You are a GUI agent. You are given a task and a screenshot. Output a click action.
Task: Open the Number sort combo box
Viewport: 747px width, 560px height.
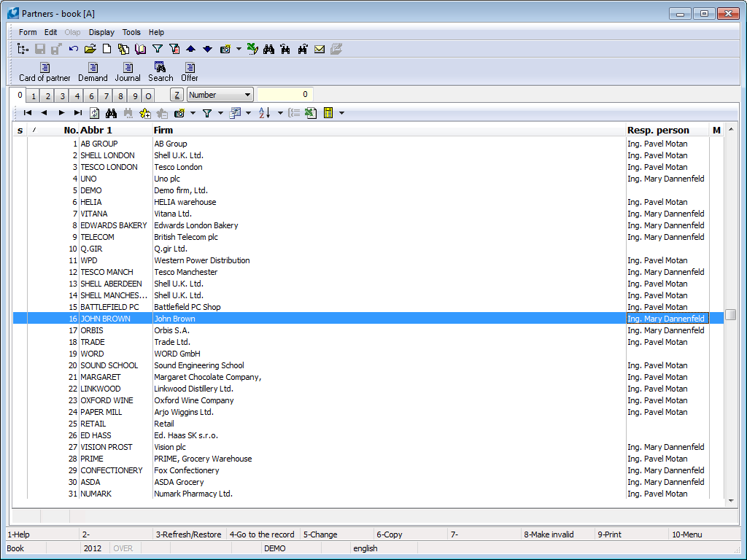point(220,95)
